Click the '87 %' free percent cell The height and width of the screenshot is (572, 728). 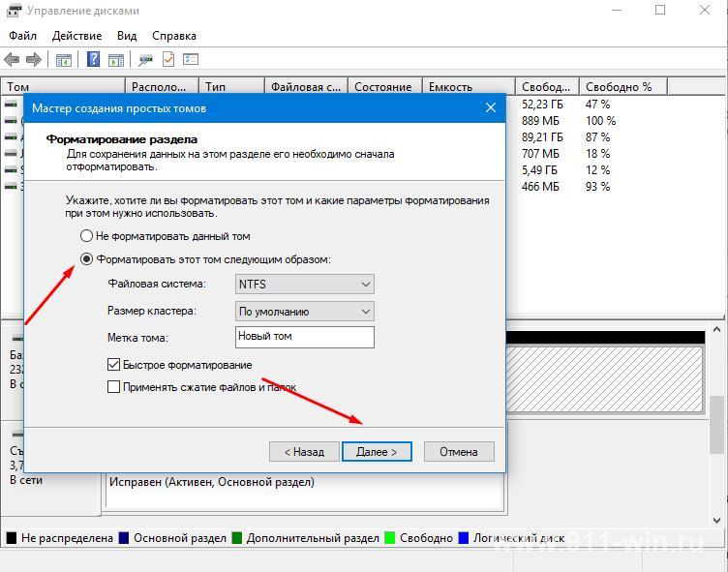coord(598,137)
